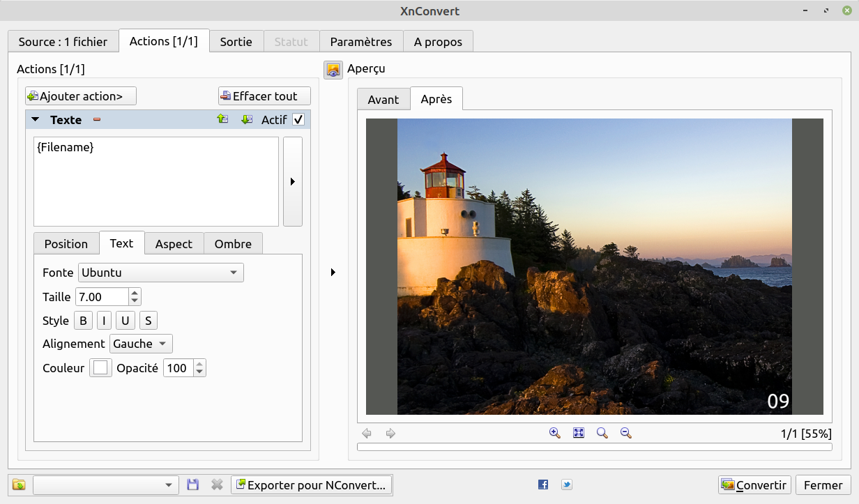Toggle bold style B button
The width and height of the screenshot is (859, 504).
83,321
